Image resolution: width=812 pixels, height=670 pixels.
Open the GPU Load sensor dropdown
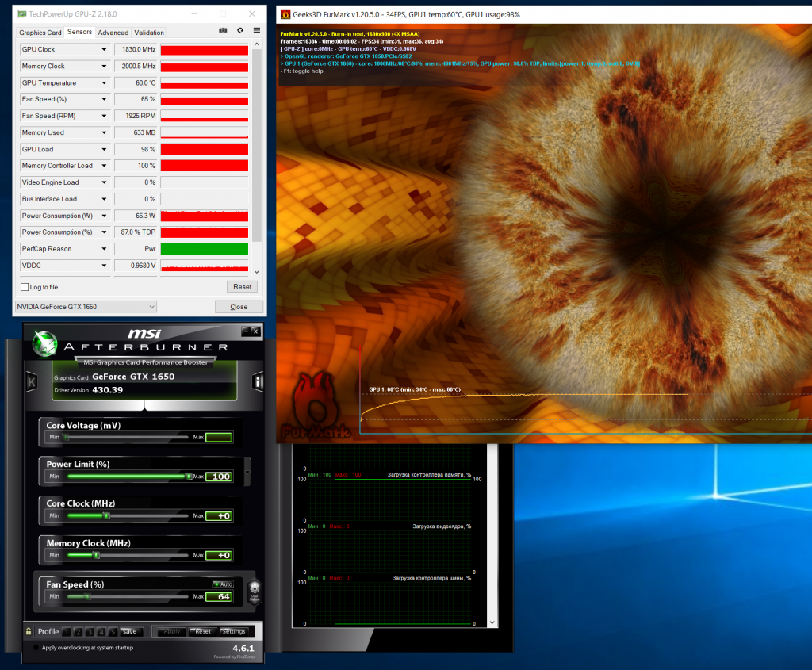point(104,149)
